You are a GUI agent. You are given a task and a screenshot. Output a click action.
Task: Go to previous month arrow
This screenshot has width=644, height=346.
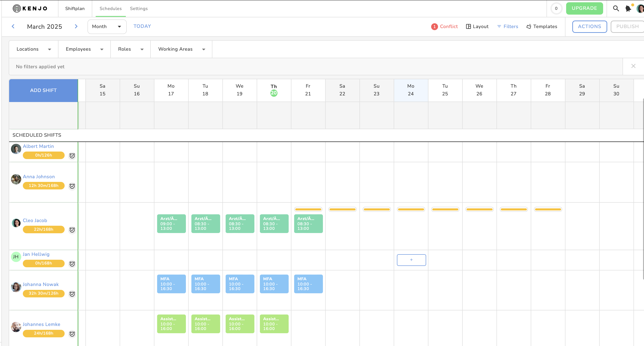[x=13, y=26]
